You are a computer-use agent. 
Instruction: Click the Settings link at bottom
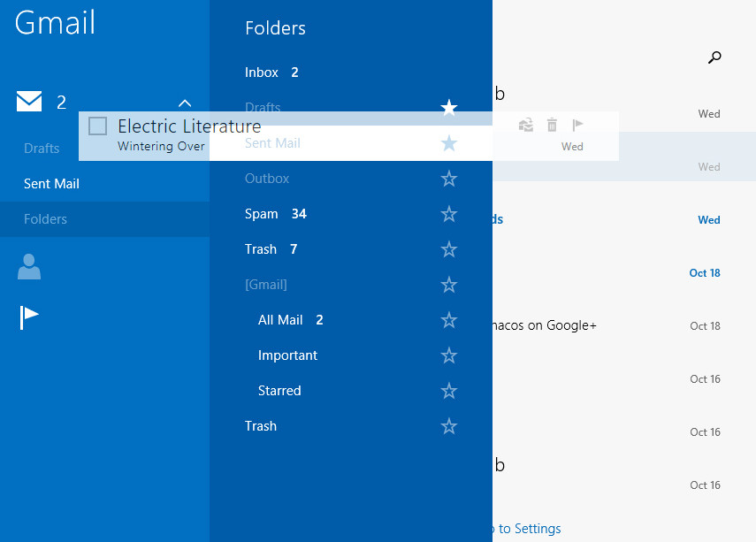coord(529,529)
